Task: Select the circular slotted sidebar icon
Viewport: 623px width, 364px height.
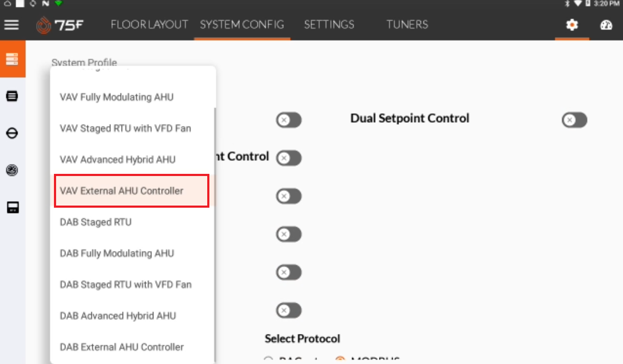Action: pos(12,133)
